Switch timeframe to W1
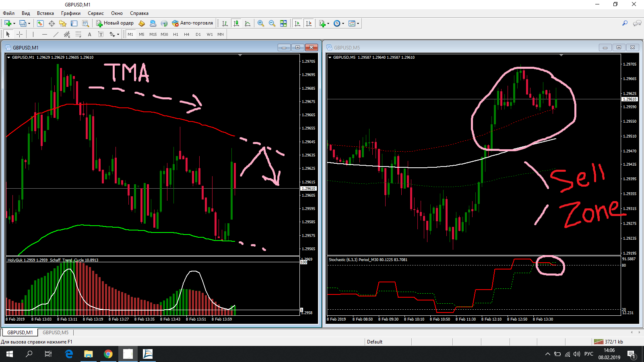 click(x=210, y=34)
